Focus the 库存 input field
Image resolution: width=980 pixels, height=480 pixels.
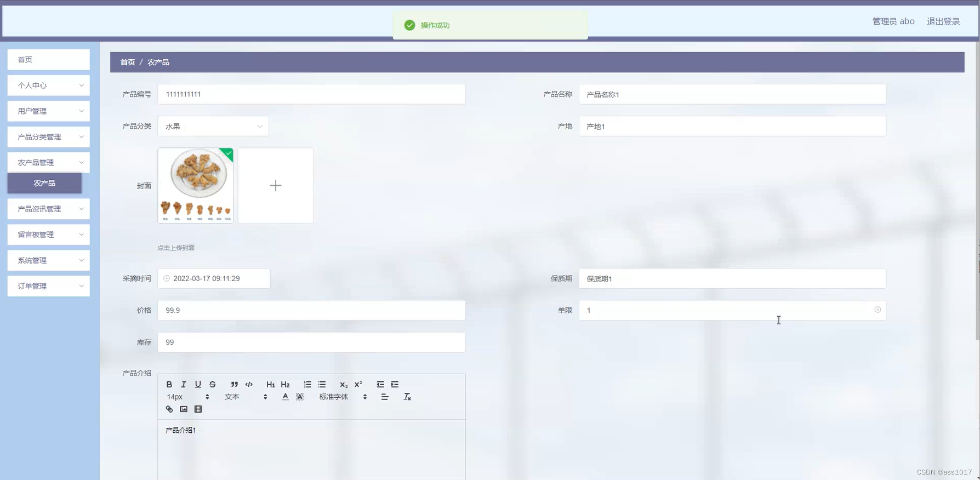tap(311, 342)
